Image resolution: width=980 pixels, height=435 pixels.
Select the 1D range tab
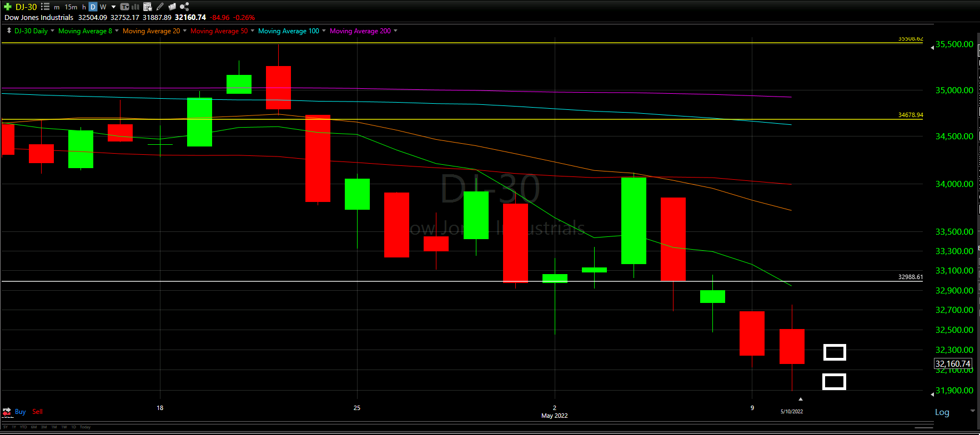pyautogui.click(x=73, y=427)
